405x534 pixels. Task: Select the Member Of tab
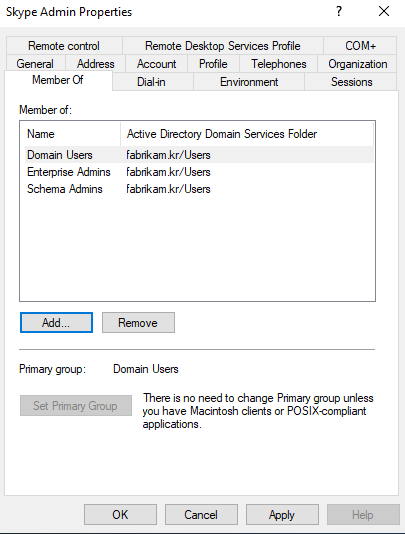coord(58,80)
